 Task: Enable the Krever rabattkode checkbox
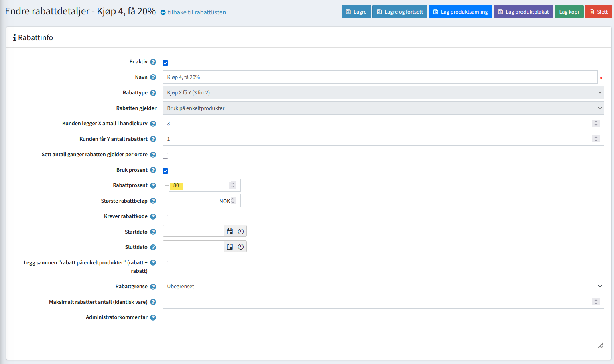165,218
